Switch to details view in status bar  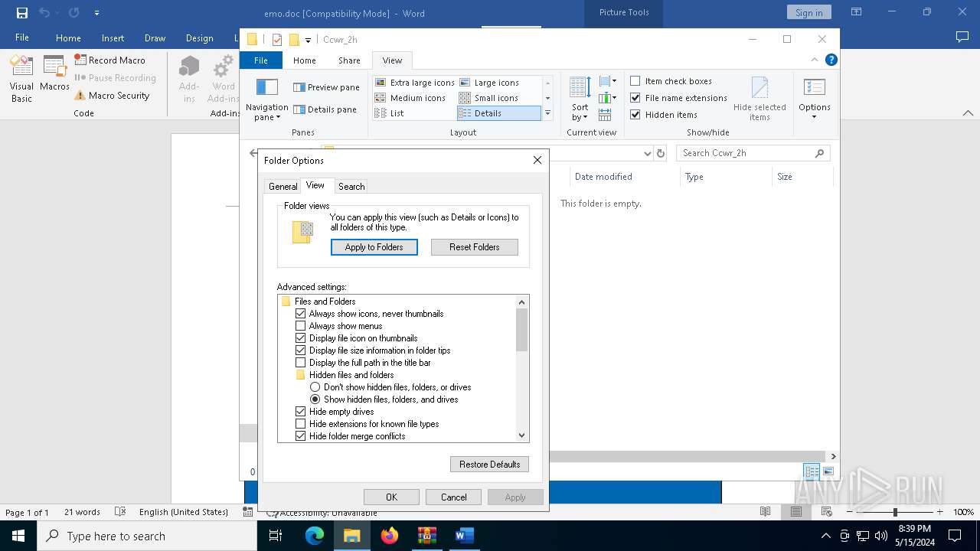click(x=812, y=471)
